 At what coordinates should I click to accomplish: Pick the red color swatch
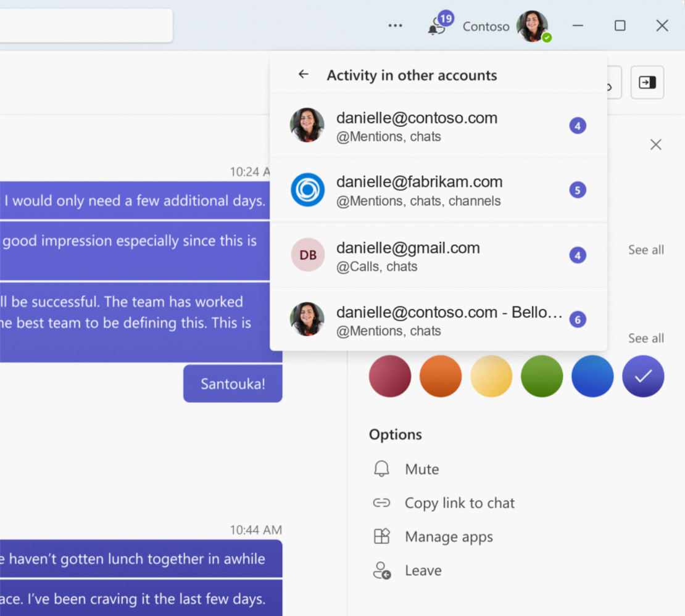pyautogui.click(x=390, y=376)
